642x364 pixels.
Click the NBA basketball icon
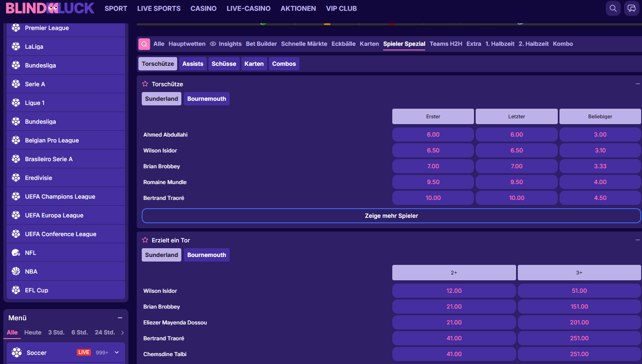(x=16, y=272)
